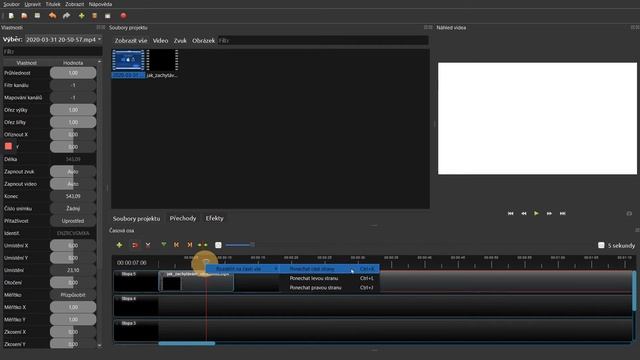Click the Fast Forward playback button
Screen dimensions: 640x360
(x=549, y=213)
